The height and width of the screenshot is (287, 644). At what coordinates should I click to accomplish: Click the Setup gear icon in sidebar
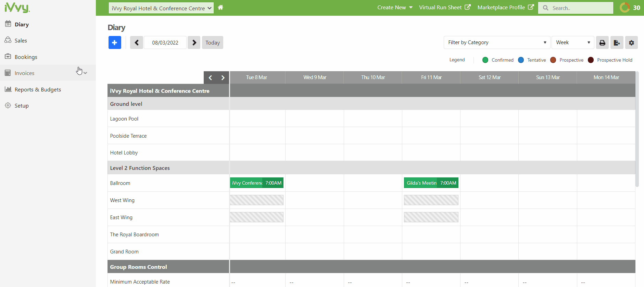click(8, 105)
